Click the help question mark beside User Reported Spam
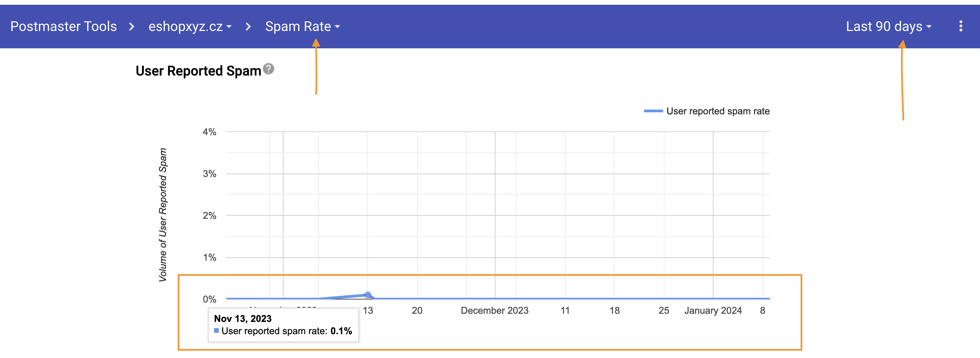The image size is (980, 358). coord(269,69)
